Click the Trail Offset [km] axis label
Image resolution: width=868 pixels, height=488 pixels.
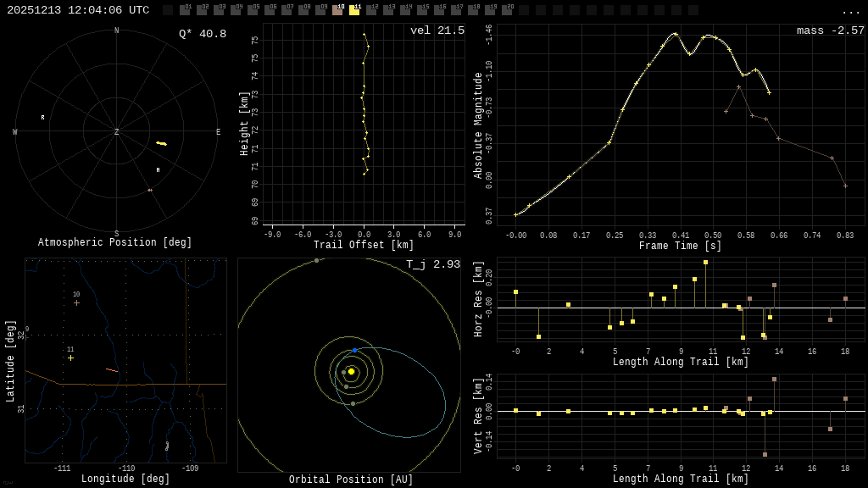(x=364, y=245)
